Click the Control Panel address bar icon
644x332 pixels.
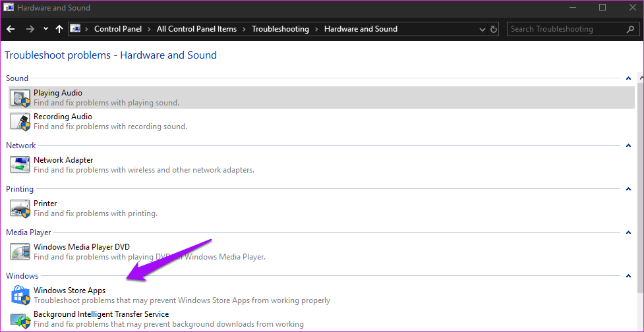75,29
